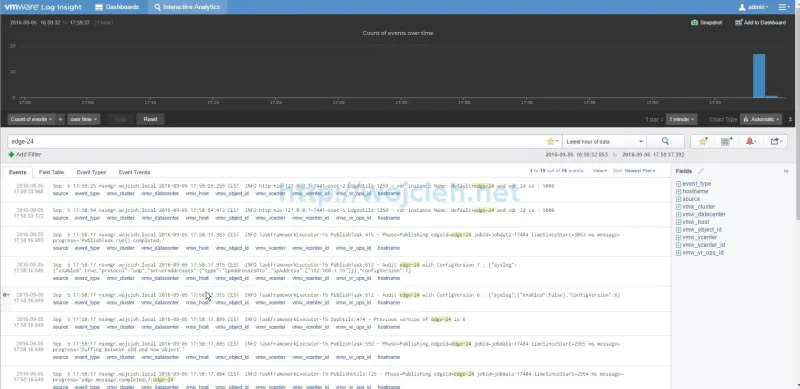
Task: Open the 1 minute bar-size dropdown
Action: (x=682, y=119)
